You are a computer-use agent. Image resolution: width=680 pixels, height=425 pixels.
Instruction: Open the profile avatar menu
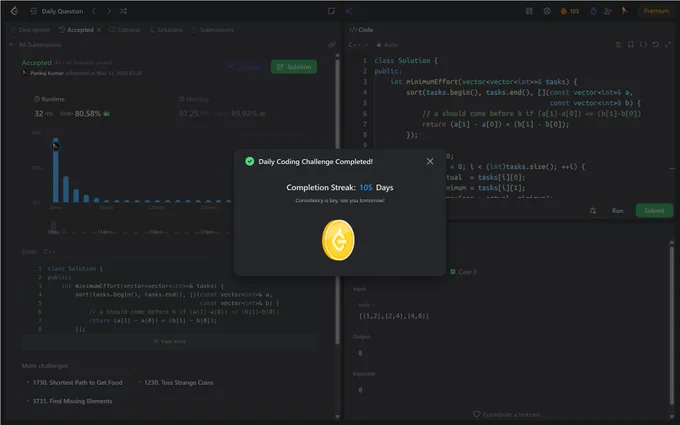(x=624, y=11)
